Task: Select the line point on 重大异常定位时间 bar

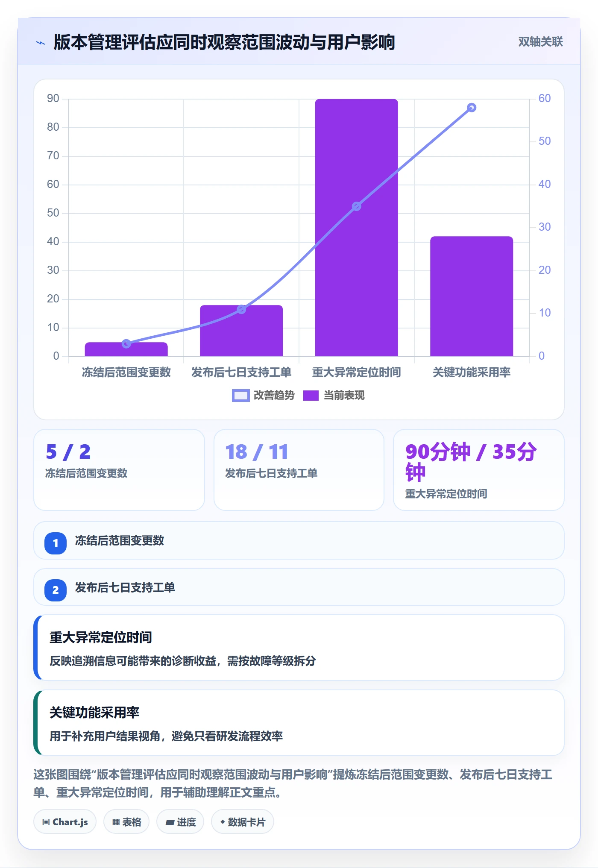Action: (x=357, y=206)
